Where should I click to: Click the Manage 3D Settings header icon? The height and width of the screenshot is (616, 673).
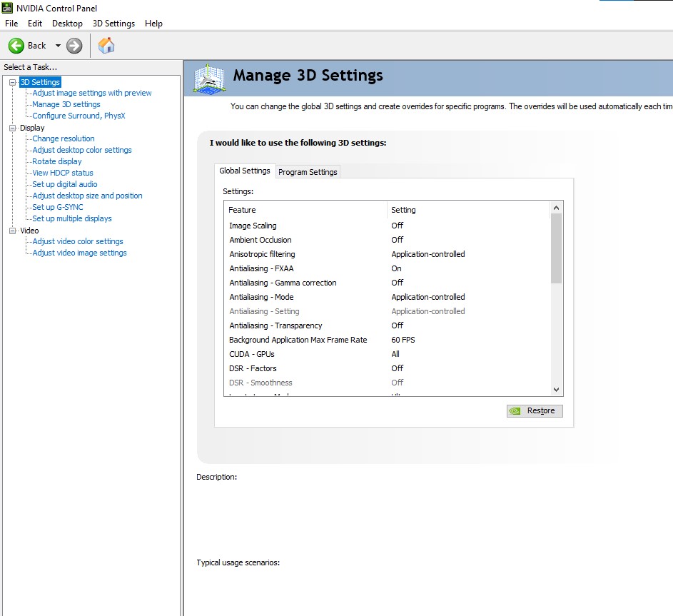(x=209, y=79)
